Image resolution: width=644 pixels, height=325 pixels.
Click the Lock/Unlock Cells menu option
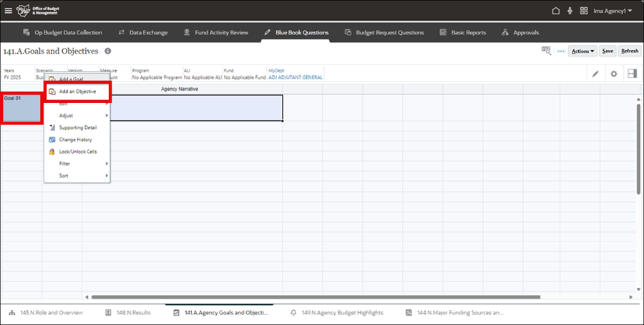[x=77, y=152]
